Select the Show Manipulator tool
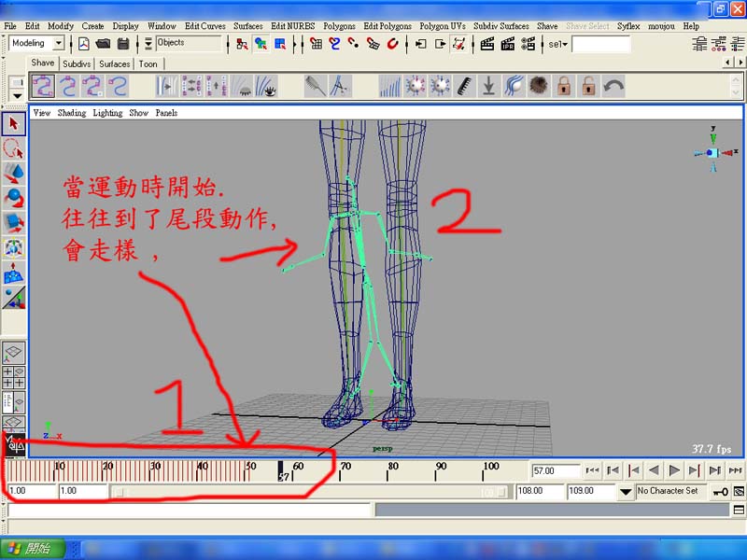The height and width of the screenshot is (560, 747). 13,298
